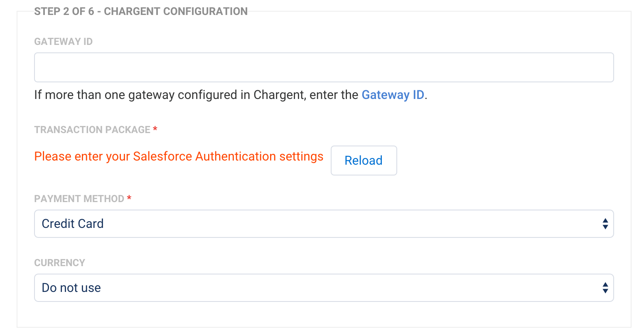Screen dimensions: 644x336
Task: Click the PAYMENT METHOD field label
Action: coord(79,199)
